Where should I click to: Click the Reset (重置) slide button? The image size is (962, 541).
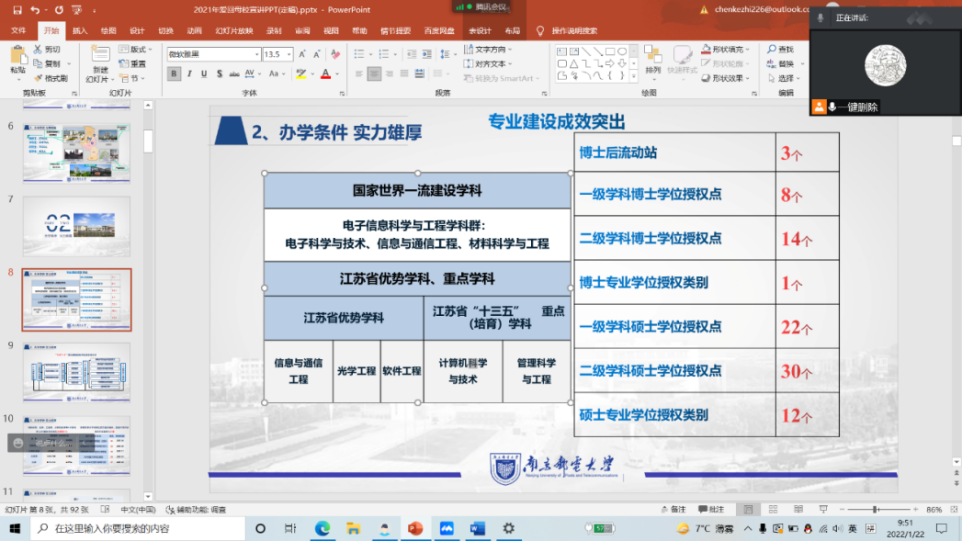point(133,63)
